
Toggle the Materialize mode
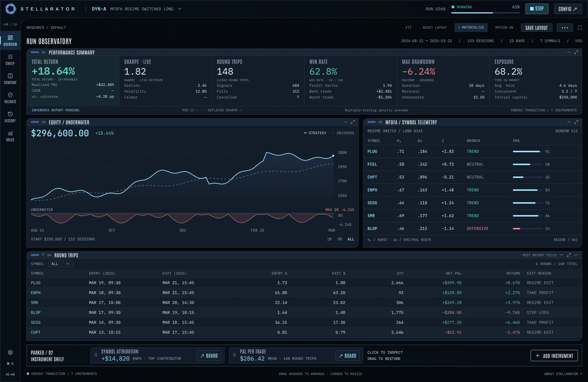coord(471,27)
